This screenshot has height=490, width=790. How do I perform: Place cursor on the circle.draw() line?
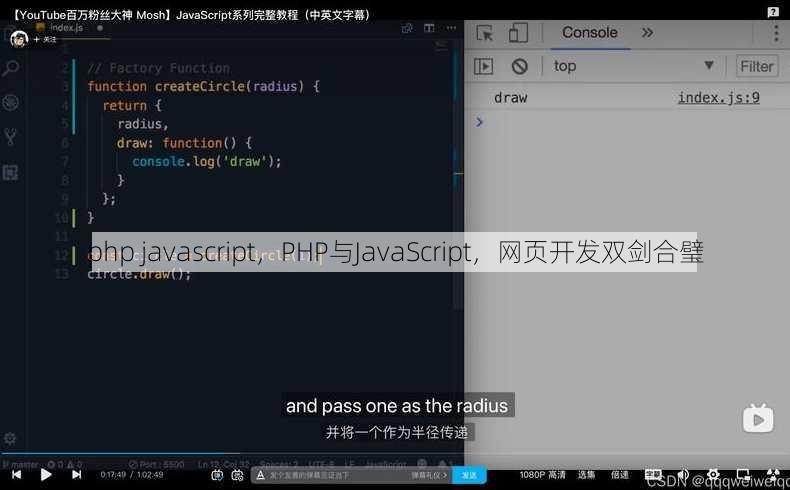140,274
